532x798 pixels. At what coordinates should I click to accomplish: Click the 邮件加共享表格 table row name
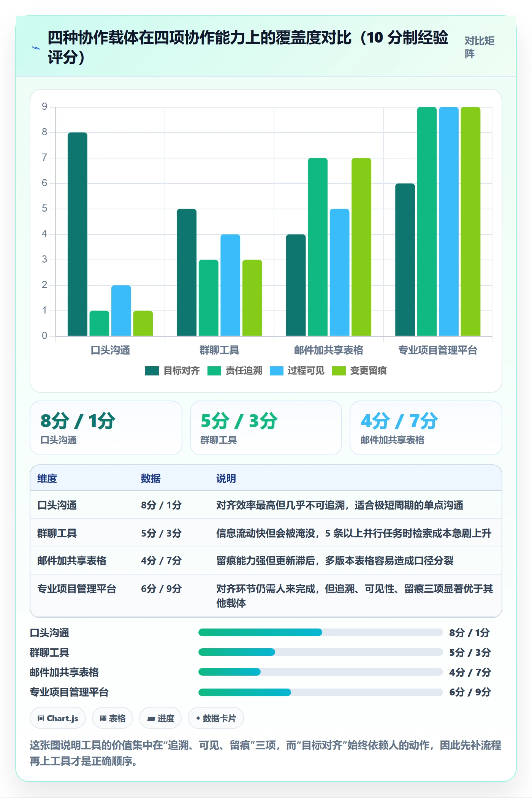tap(72, 560)
